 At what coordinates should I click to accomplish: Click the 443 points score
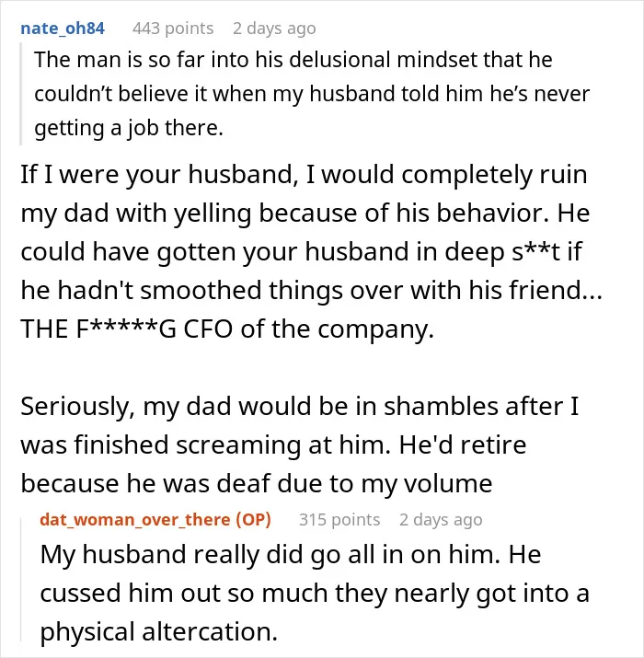pos(173,29)
